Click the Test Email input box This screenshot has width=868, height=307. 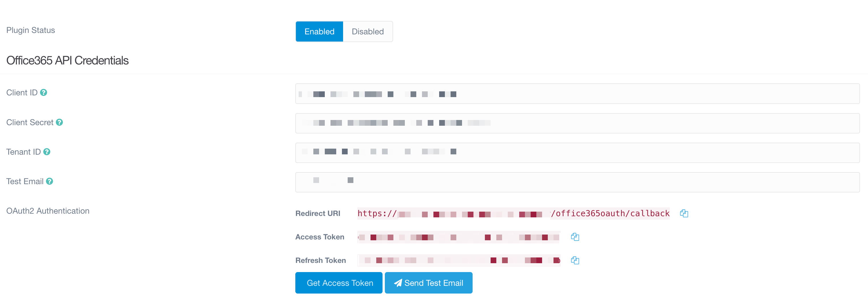pyautogui.click(x=577, y=182)
